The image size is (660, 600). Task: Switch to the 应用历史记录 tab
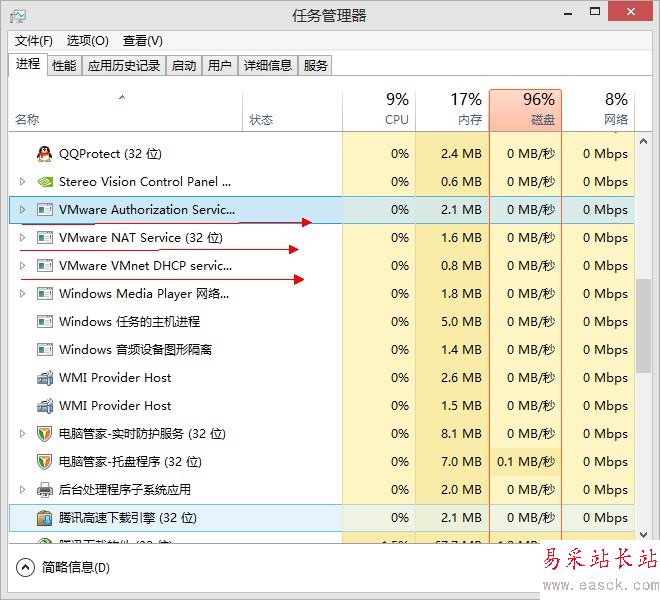[x=124, y=66]
